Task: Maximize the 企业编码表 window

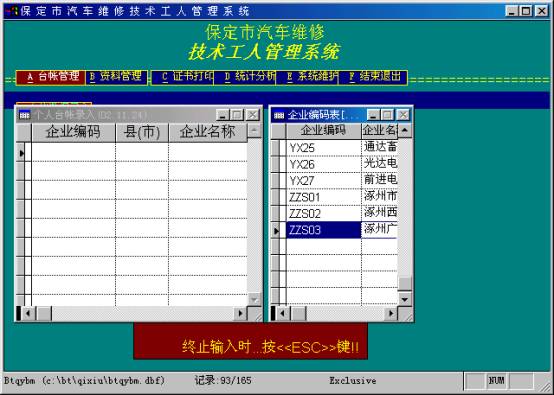Action: pyautogui.click(x=388, y=115)
